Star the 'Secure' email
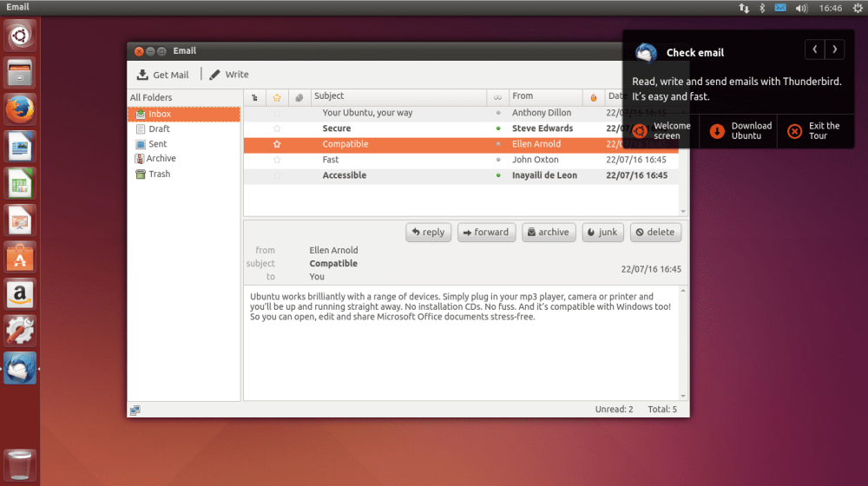868x486 pixels. coord(277,128)
